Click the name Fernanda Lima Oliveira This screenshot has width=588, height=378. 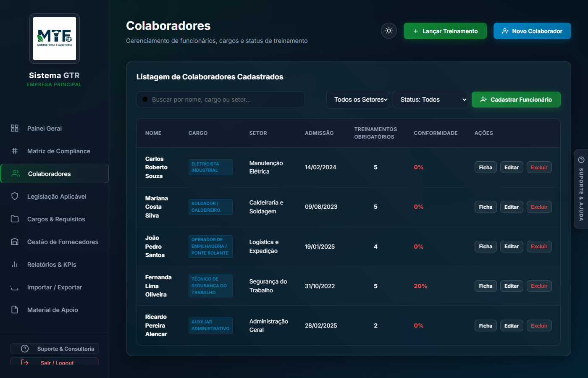click(x=158, y=286)
